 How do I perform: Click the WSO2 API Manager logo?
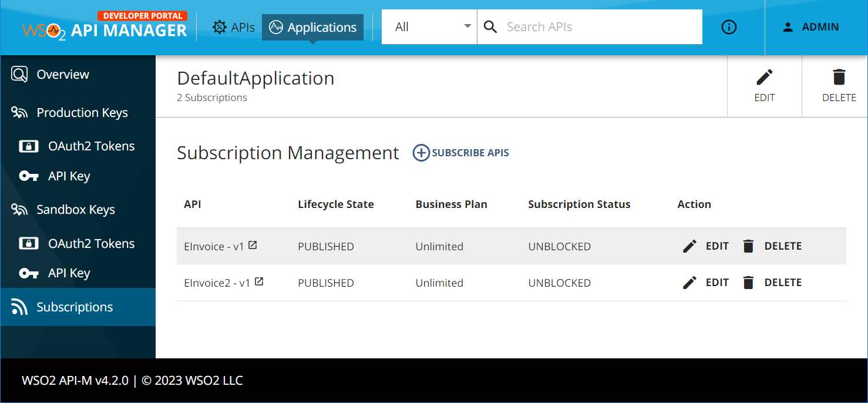coord(105,25)
